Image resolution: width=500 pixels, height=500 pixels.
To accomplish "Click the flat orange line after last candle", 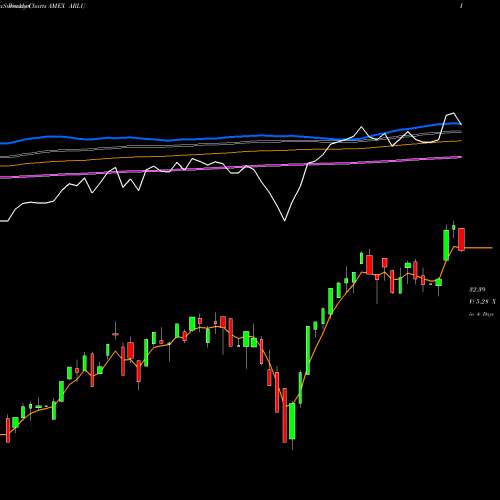I will click(478, 248).
